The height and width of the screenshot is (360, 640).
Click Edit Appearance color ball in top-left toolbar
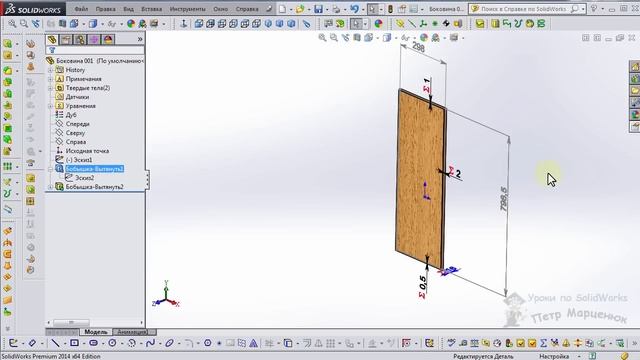tap(131, 24)
